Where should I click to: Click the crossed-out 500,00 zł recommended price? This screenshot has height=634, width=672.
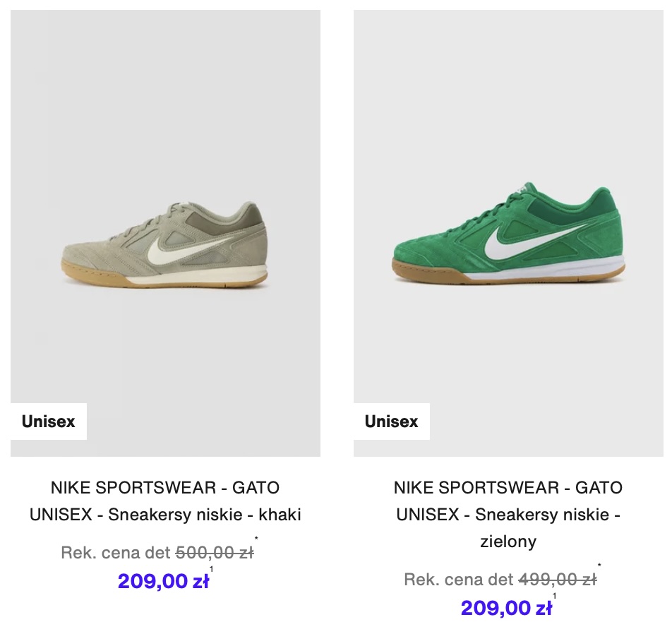[x=215, y=553]
